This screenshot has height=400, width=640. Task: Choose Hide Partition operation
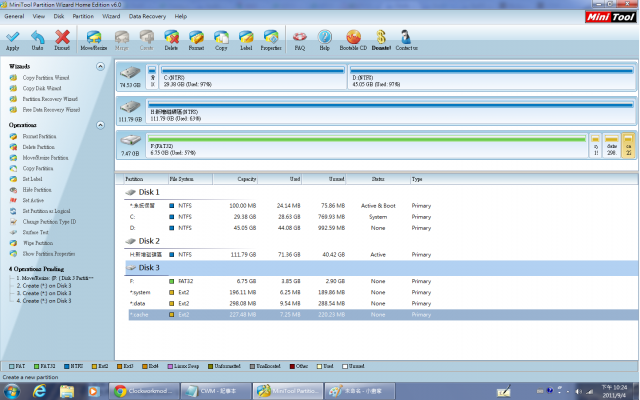click(37, 189)
